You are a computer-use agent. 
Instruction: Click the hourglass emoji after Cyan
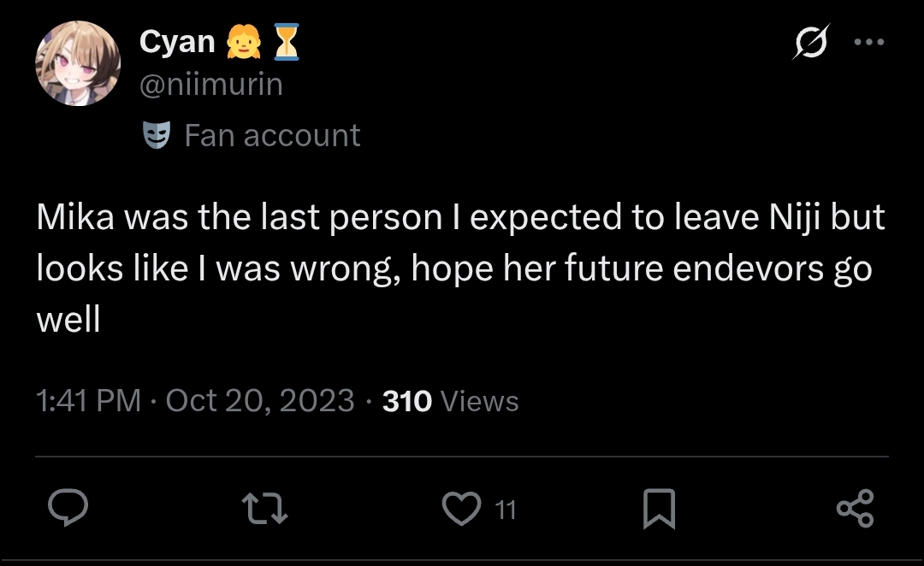point(287,42)
